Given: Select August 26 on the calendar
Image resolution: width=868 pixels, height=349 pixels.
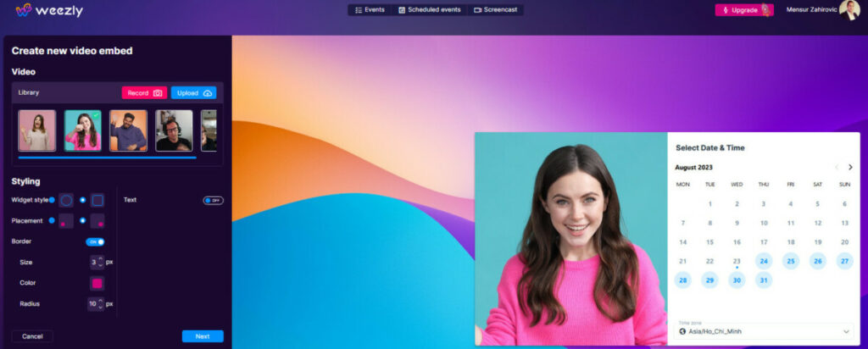Looking at the screenshot, I should coord(818,261).
